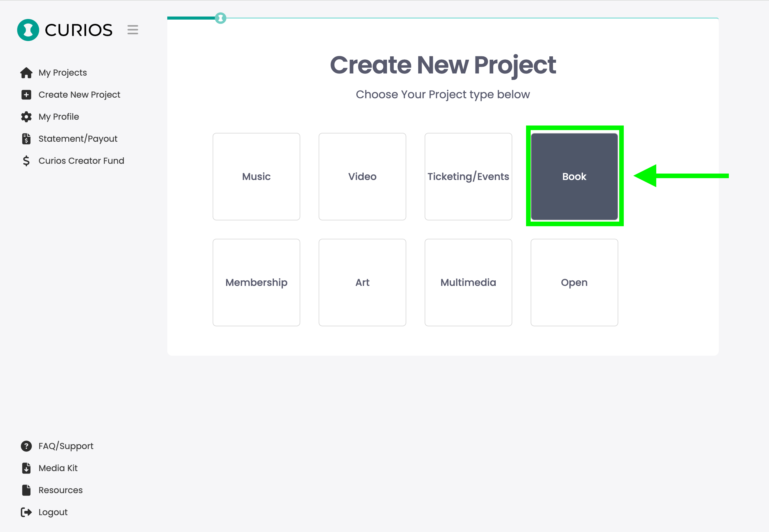Choose the Membership project type
The height and width of the screenshot is (532, 769).
point(256,282)
